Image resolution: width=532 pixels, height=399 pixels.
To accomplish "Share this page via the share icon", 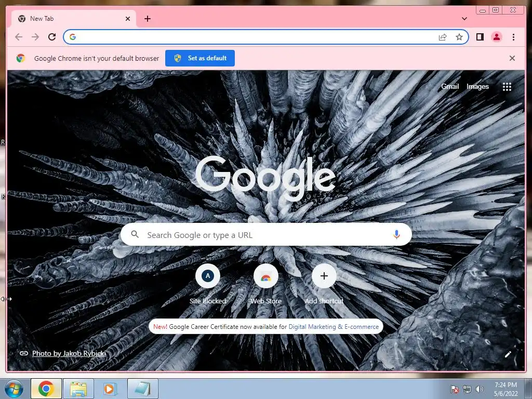I will [x=443, y=37].
